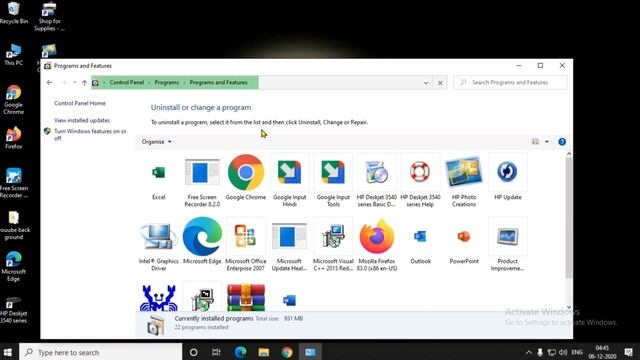This screenshot has width=640, height=360.
Task: Click the volume icon in system tray
Action: (563, 352)
